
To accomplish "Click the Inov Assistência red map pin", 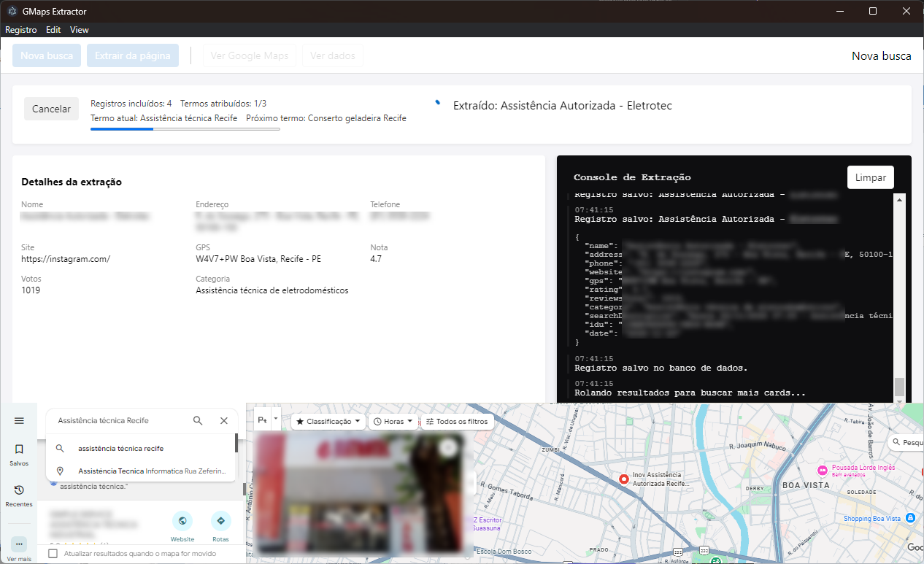I will tap(623, 479).
